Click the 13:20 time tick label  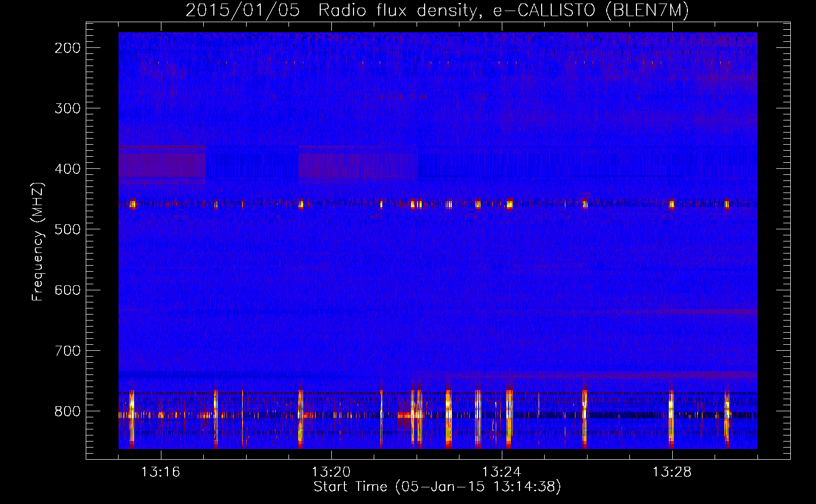point(331,472)
